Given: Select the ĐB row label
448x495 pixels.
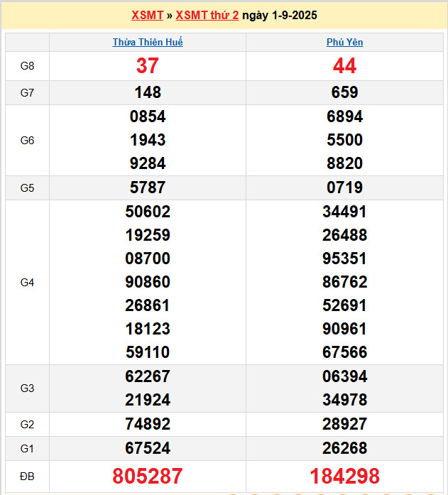Looking at the screenshot, I should click(x=27, y=476).
